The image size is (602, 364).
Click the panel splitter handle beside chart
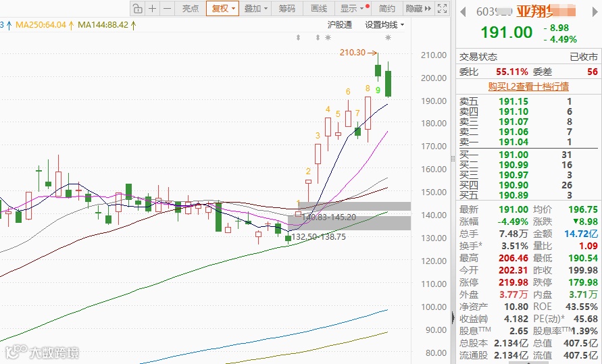(x=453, y=159)
